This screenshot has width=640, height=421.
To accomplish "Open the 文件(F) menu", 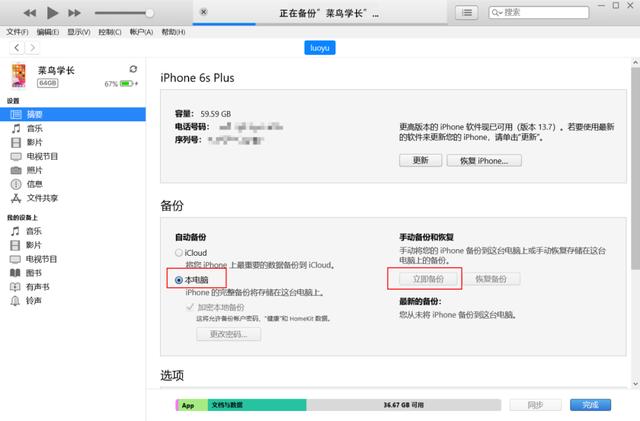I will [x=17, y=32].
